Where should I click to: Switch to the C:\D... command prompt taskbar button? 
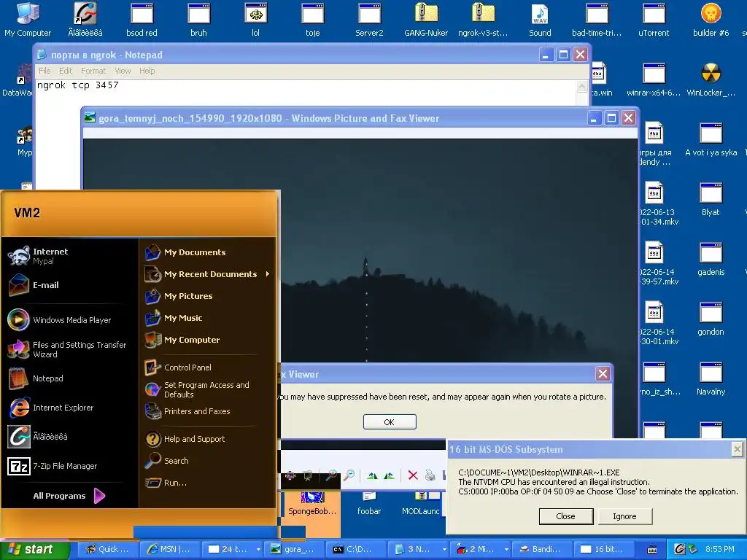pos(356,550)
